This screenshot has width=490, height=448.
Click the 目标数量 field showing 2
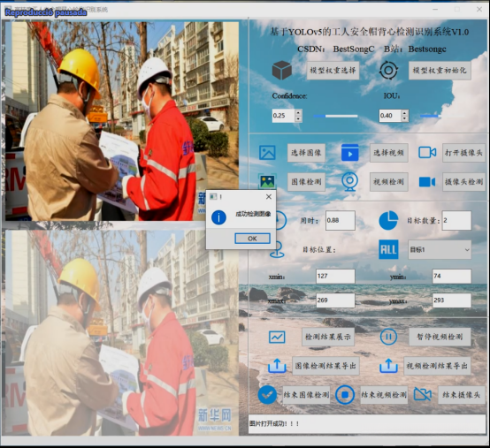[x=456, y=220]
